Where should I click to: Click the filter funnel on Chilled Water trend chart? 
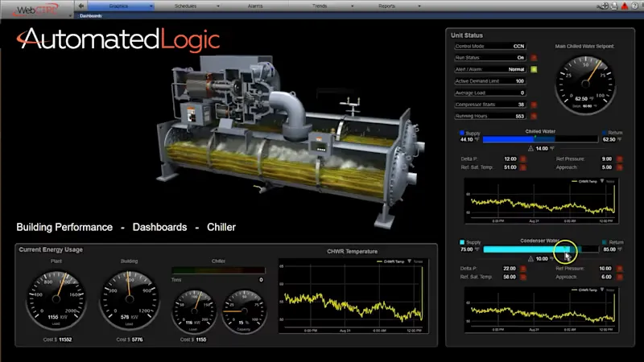tap(602, 181)
